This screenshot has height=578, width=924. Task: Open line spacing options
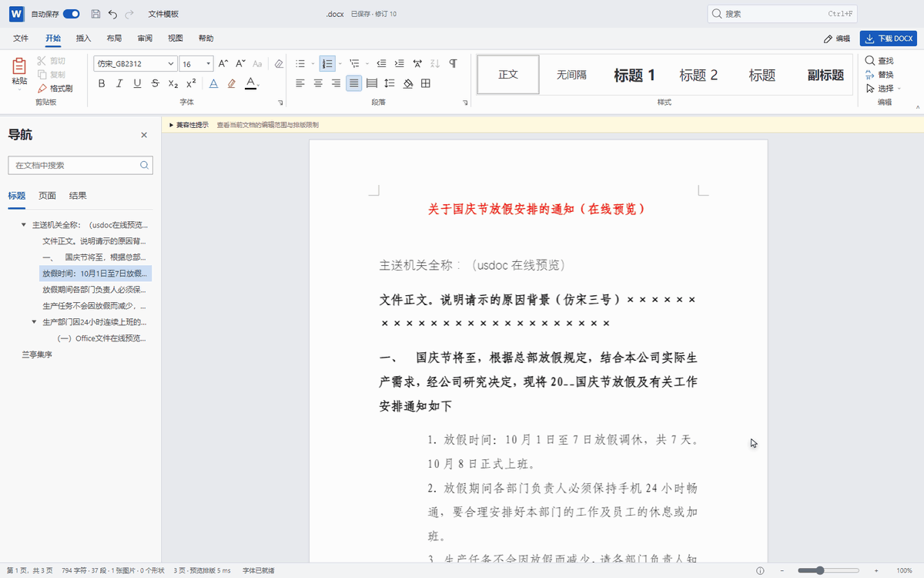(390, 83)
